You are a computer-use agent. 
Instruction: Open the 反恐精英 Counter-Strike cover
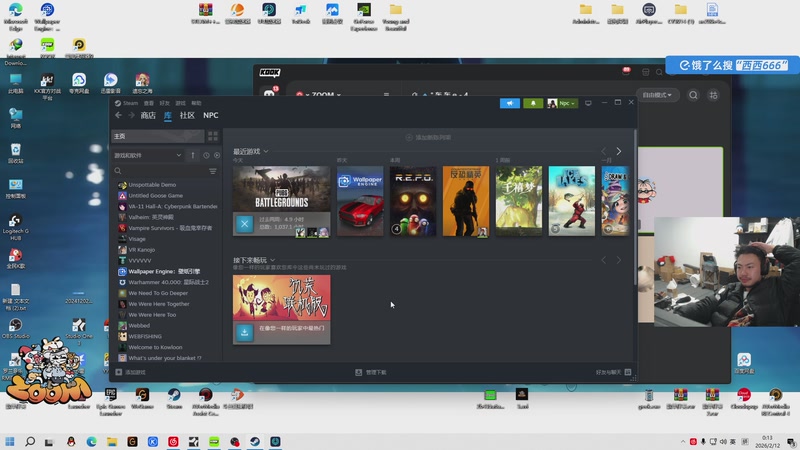(466, 201)
